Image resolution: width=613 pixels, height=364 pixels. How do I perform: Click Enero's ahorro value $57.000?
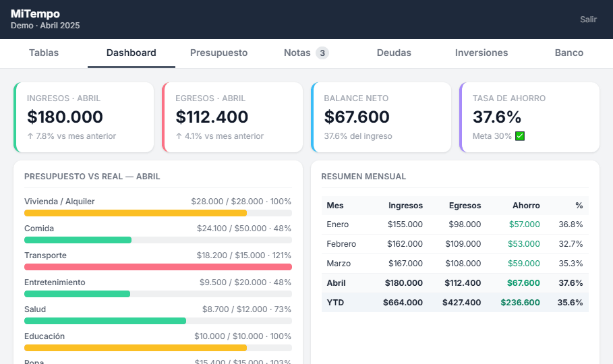(x=524, y=224)
